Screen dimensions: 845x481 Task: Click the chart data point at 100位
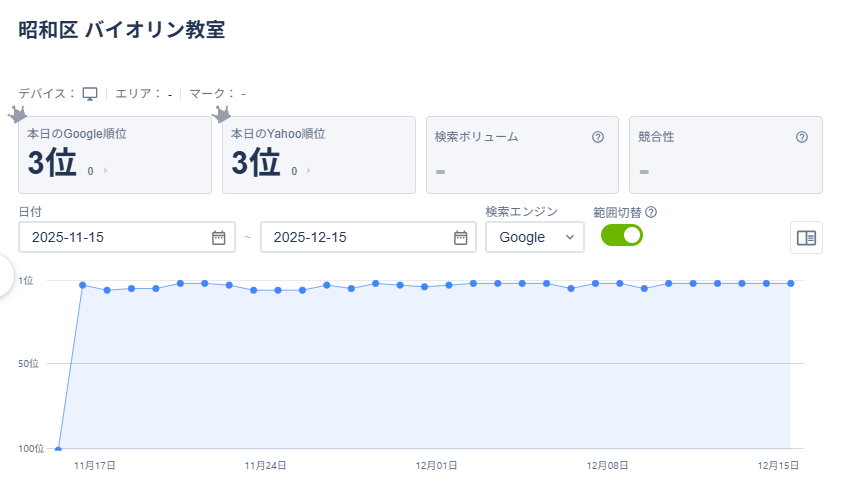[59, 448]
